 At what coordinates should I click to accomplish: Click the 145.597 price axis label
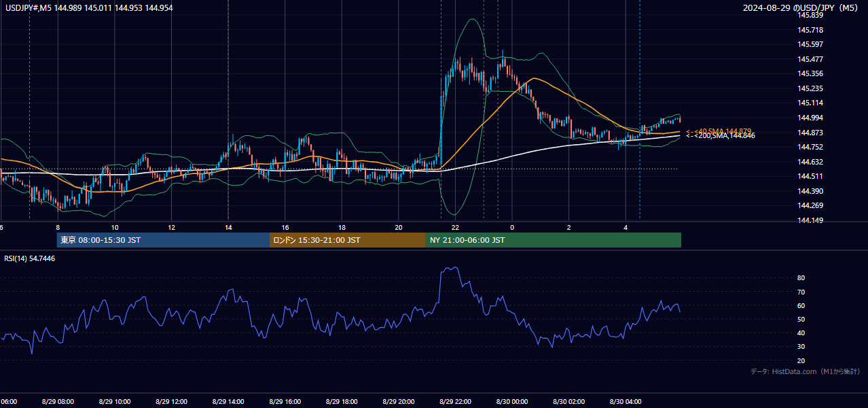(810, 44)
